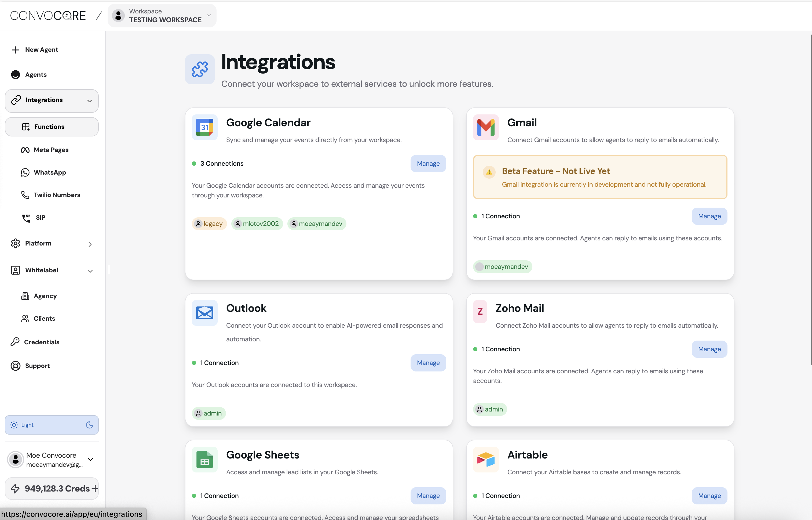Collapse the Whitelabel sidebar section
The width and height of the screenshot is (812, 520).
[90, 271]
